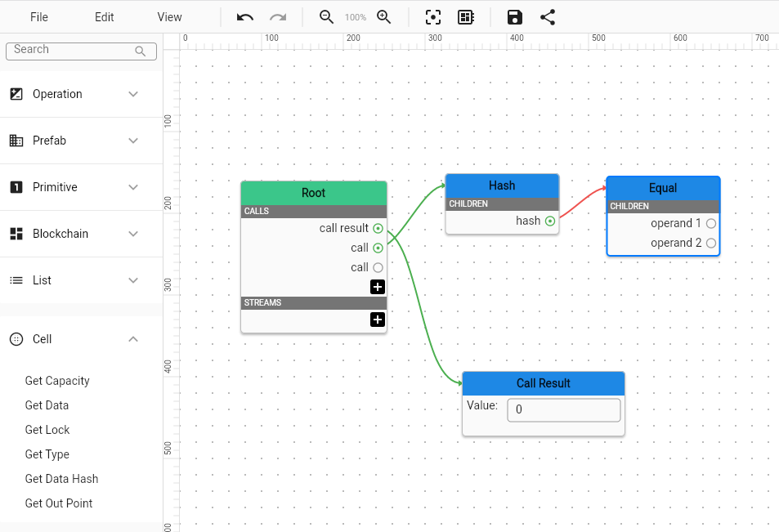Add a new call with the plus icon under CALLS

coord(378,287)
